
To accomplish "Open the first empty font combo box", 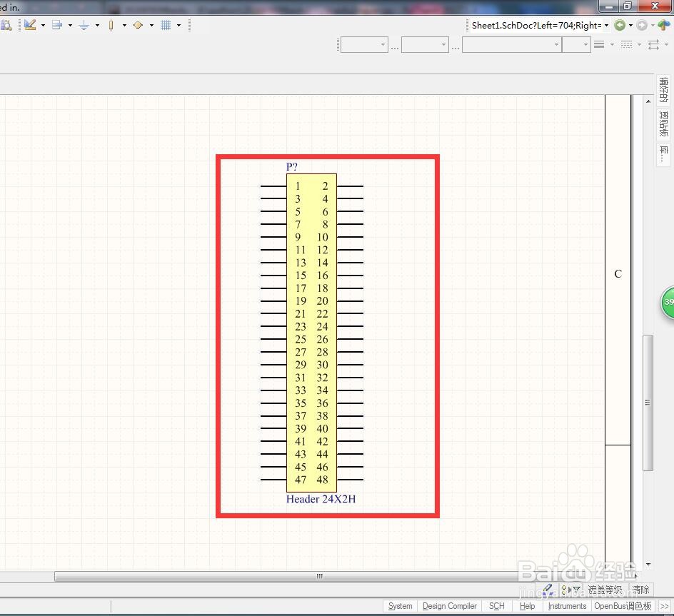I will (x=364, y=45).
